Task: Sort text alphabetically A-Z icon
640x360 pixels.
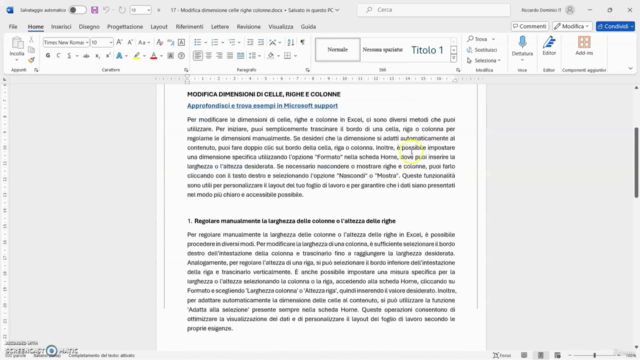Action: [x=291, y=42]
